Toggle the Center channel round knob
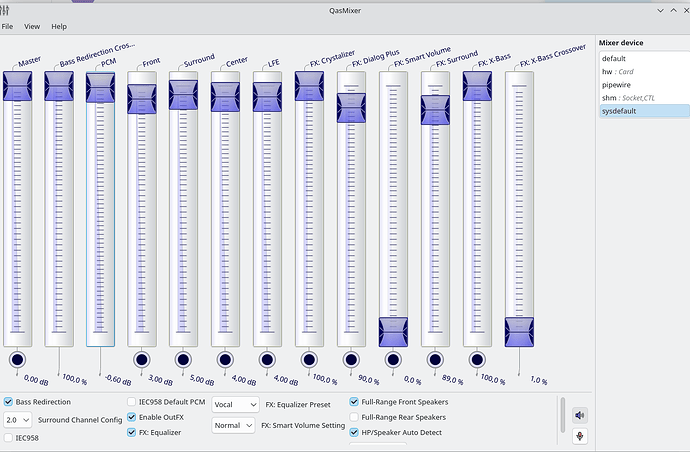The image size is (690, 452). coord(225,359)
